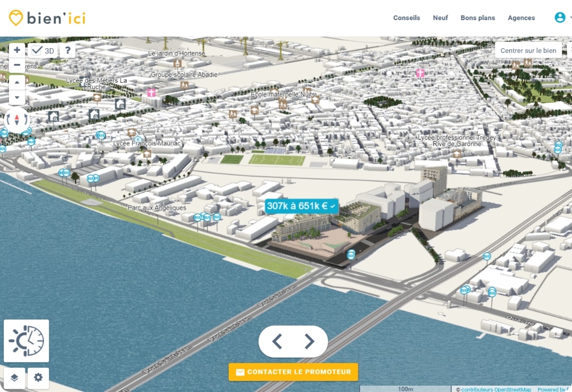Screen dimensions: 572x392
Task: Open the map layers panel
Action: [14, 378]
